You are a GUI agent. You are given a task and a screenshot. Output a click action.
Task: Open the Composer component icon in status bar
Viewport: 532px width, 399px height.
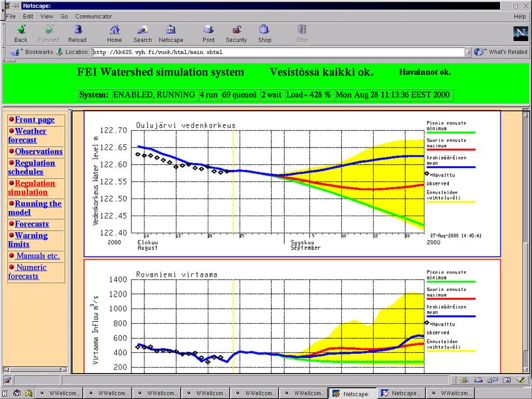point(521,380)
